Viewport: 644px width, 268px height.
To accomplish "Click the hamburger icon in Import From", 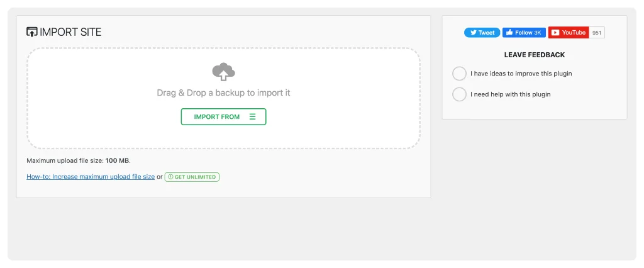I will [253, 117].
